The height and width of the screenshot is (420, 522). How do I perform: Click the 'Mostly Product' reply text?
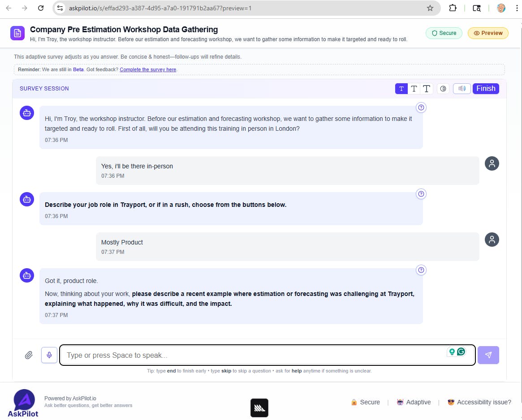coord(122,242)
